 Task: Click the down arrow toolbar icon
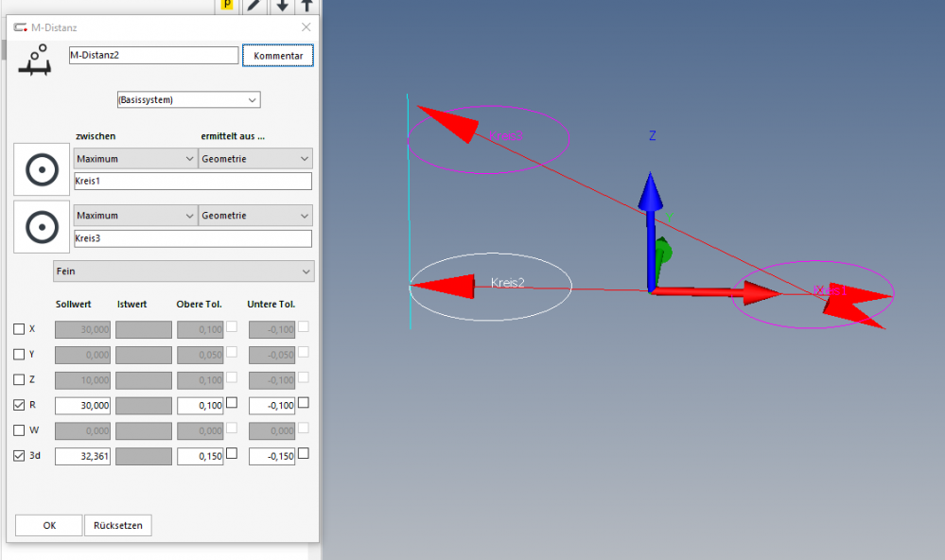coord(283,6)
